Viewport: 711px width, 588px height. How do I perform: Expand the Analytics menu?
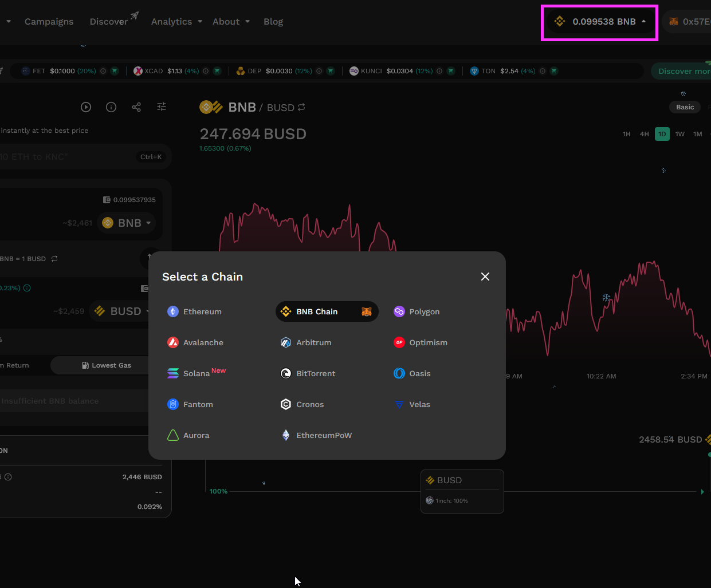pos(176,22)
